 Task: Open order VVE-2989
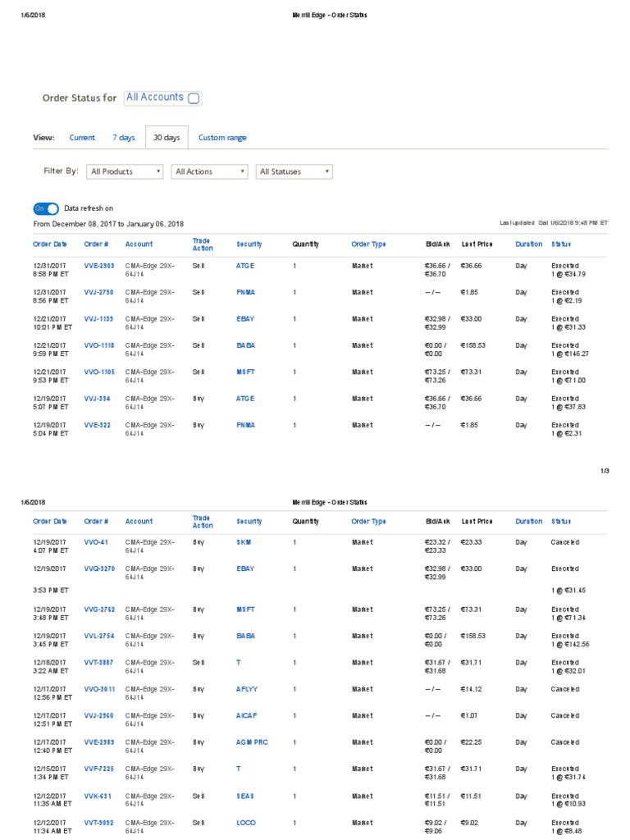coord(99,742)
